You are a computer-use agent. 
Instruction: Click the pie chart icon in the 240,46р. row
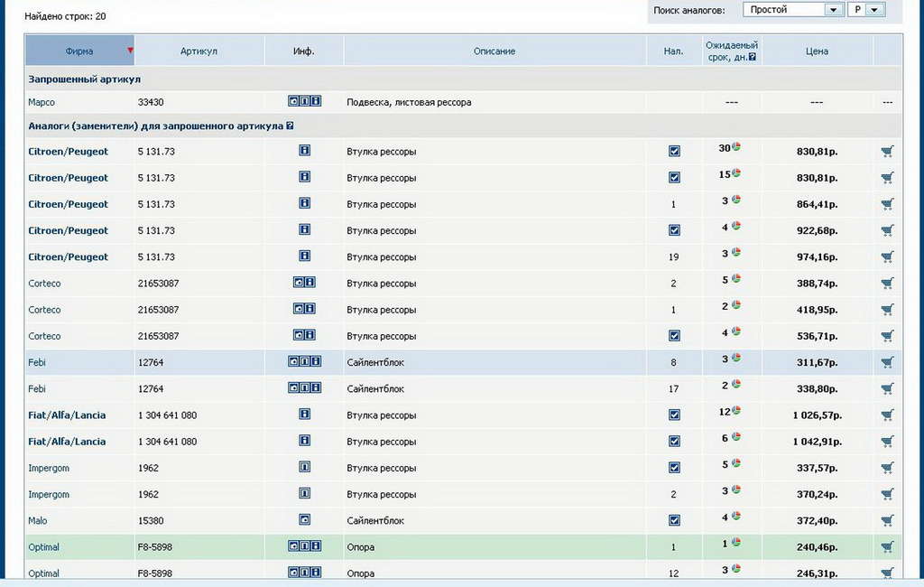736,542
